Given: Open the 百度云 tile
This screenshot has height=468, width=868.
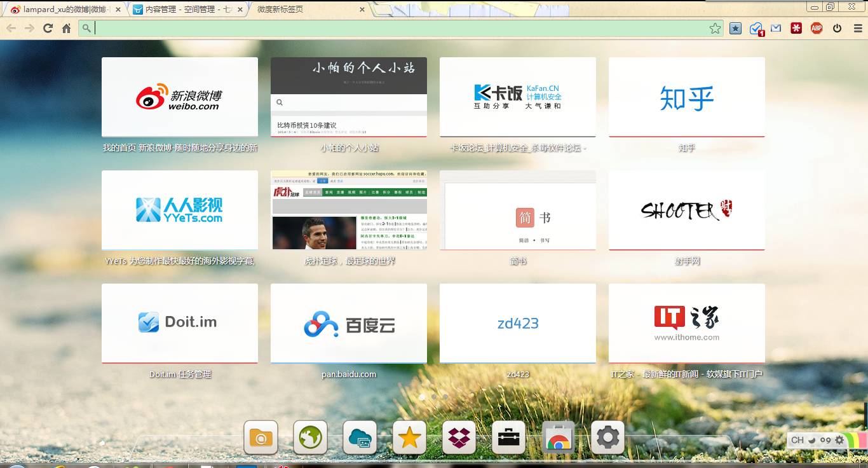Looking at the screenshot, I should point(349,323).
